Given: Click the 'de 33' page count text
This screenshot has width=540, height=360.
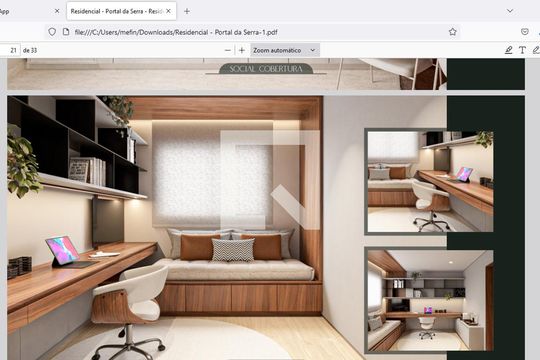Looking at the screenshot, I should [30, 50].
